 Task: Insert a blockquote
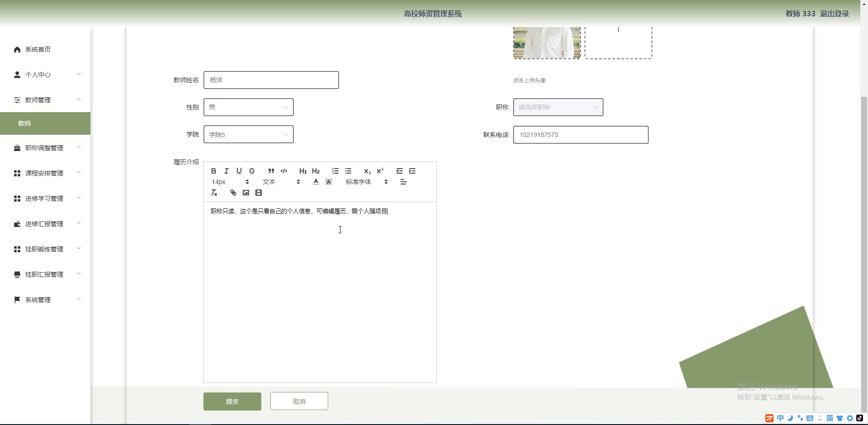tap(271, 171)
